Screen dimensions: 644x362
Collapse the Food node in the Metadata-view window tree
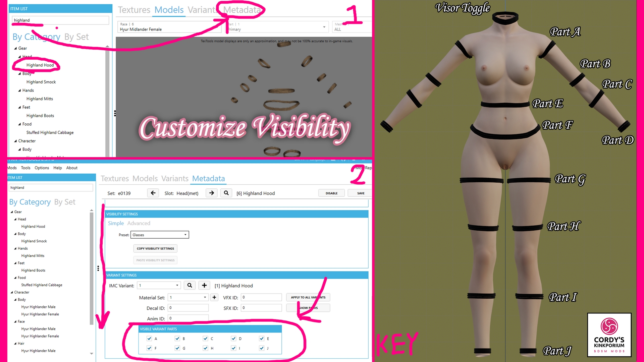pyautogui.click(x=15, y=278)
